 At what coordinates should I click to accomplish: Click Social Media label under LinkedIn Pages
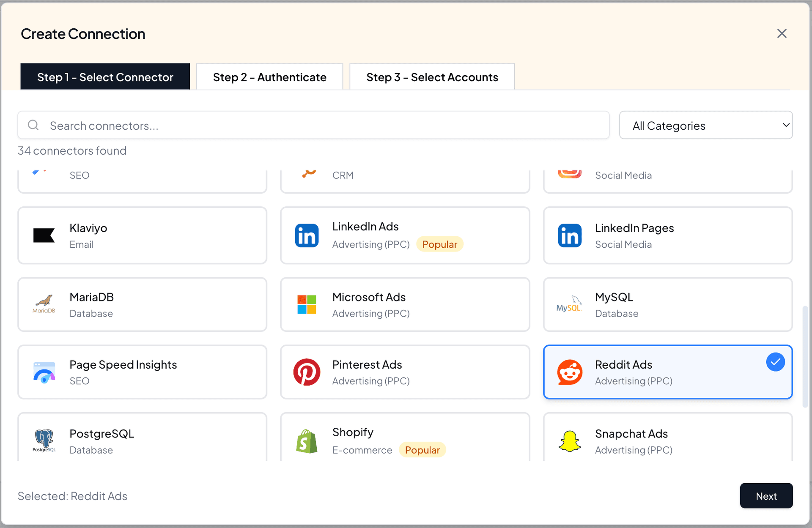623,244
